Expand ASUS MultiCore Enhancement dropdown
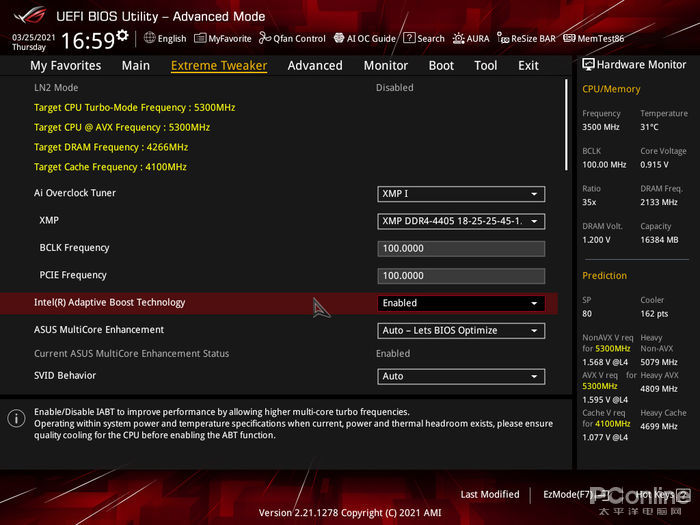 (461, 331)
